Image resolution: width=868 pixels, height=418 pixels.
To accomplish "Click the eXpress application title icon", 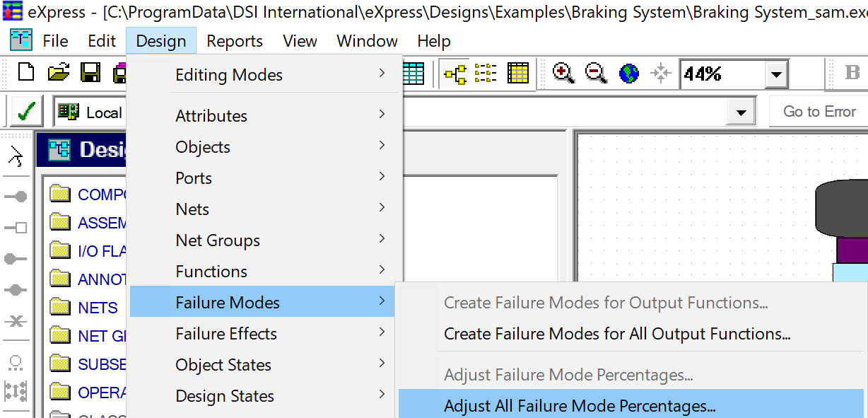I will (x=12, y=11).
